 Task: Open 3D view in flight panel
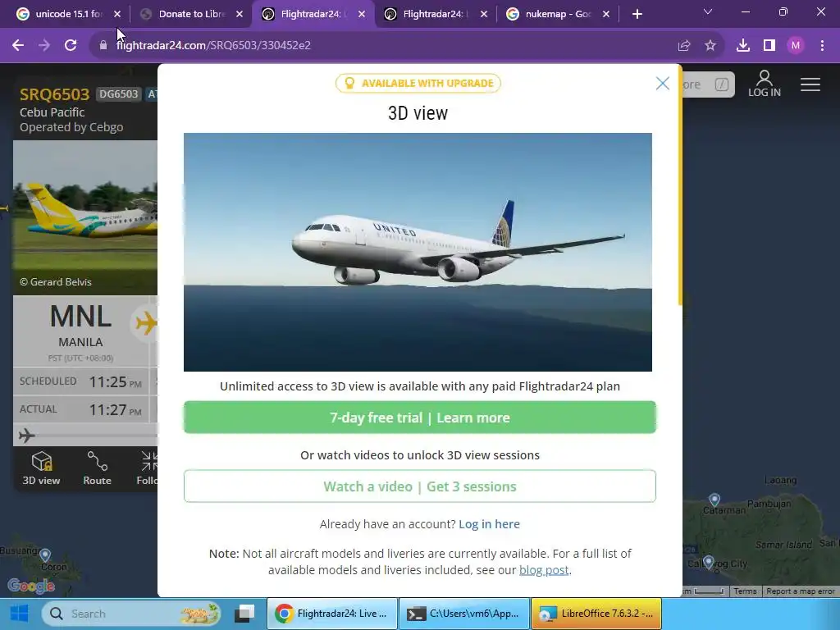[x=41, y=468]
